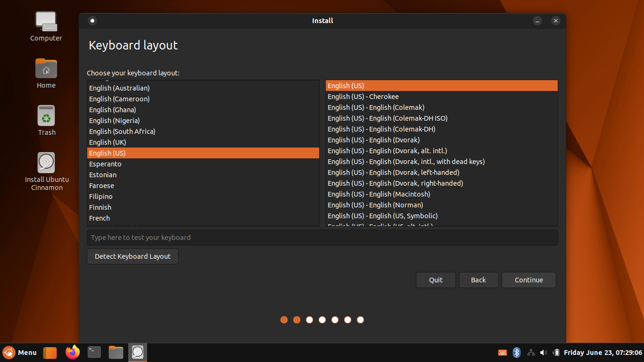This screenshot has width=644, height=362.
Task: Select the English (Dvorak) variant
Action: point(442,140)
